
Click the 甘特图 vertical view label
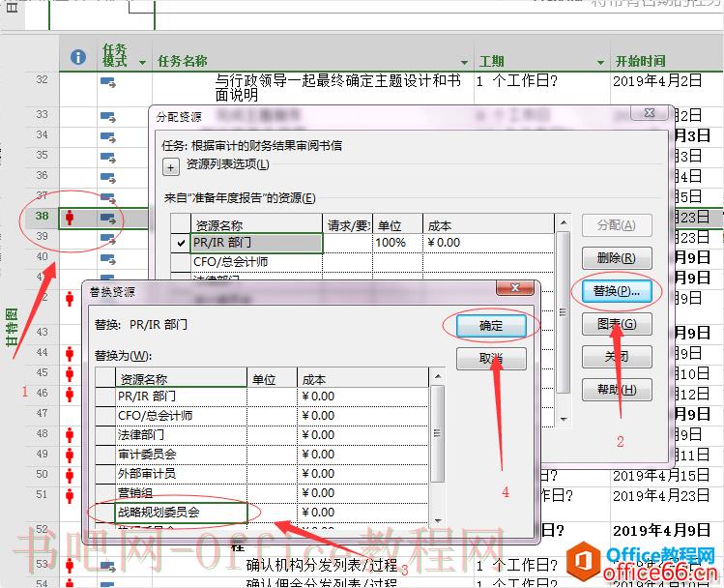point(12,327)
